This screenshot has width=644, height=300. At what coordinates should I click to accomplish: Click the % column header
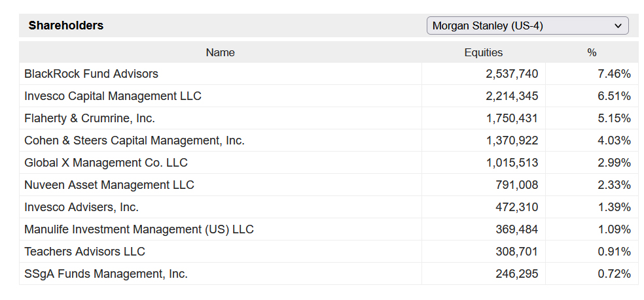pos(592,52)
